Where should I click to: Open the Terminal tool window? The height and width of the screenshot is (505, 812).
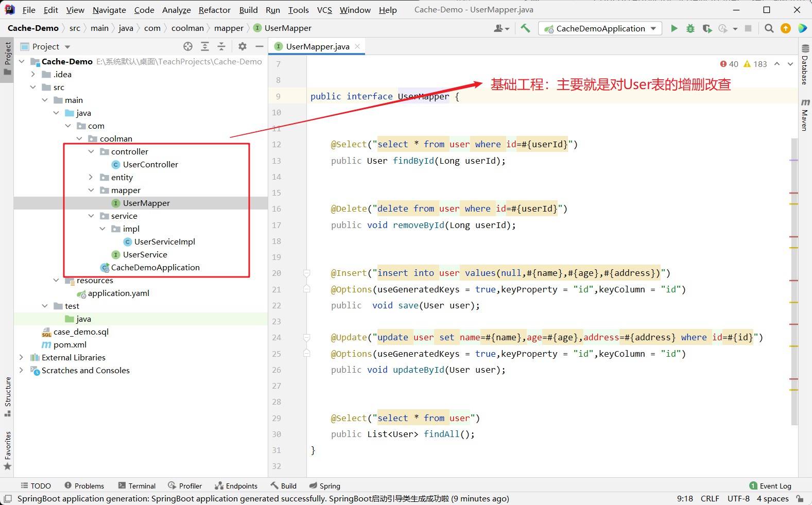point(137,486)
